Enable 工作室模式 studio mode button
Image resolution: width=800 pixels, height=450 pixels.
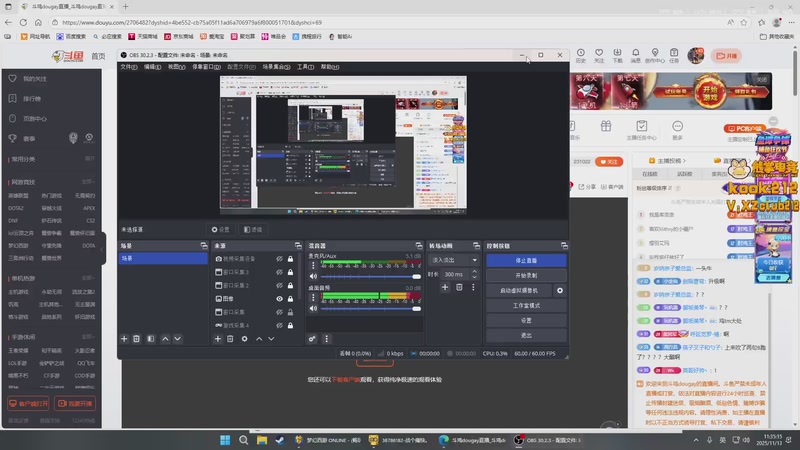tap(526, 306)
